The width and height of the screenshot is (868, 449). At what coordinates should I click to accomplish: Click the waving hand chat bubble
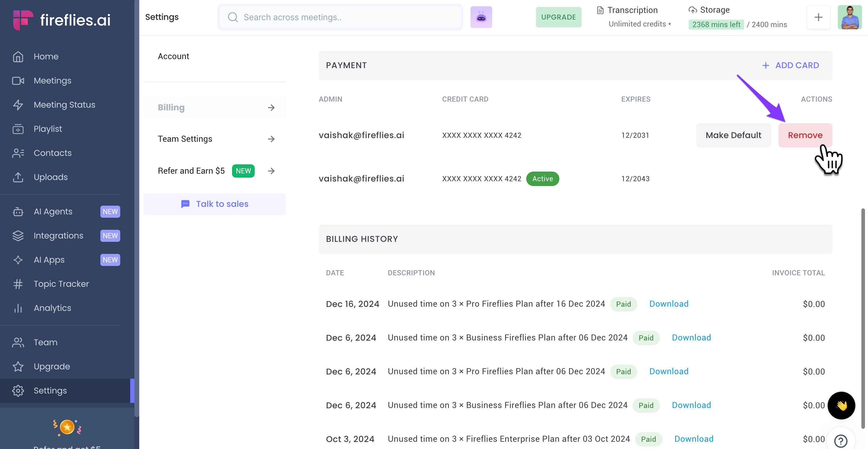tap(841, 405)
